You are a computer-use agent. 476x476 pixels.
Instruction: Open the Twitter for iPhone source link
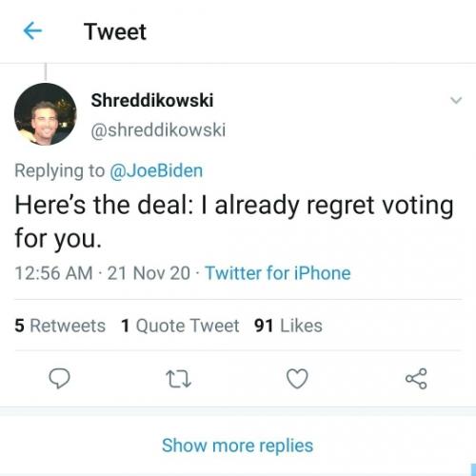pos(278,273)
